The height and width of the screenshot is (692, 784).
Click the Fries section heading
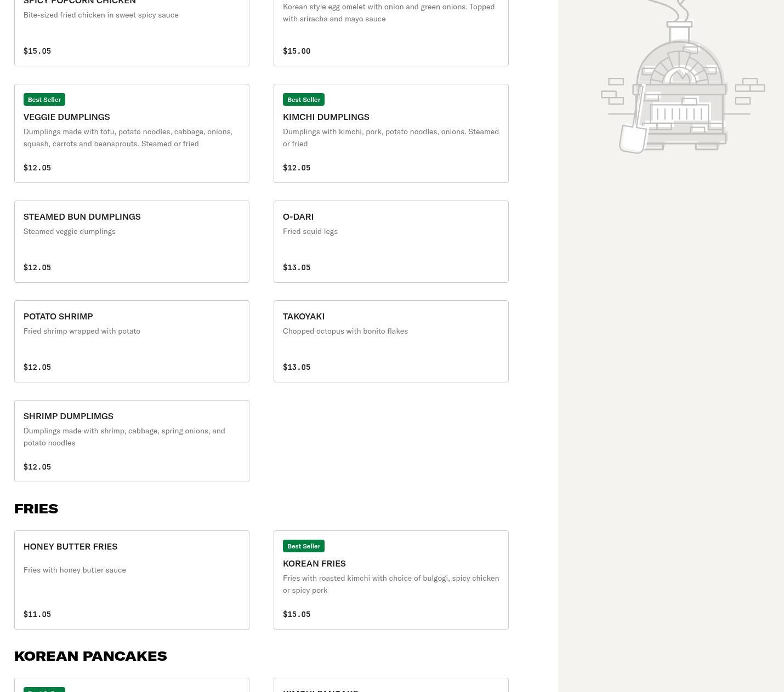pyautogui.click(x=36, y=508)
